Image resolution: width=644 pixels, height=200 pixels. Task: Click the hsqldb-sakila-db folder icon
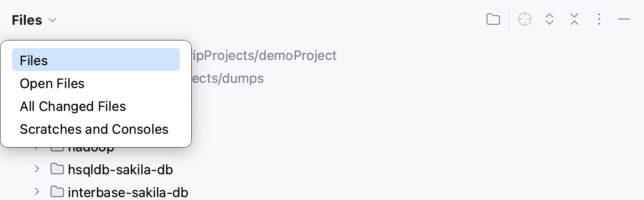(57, 170)
